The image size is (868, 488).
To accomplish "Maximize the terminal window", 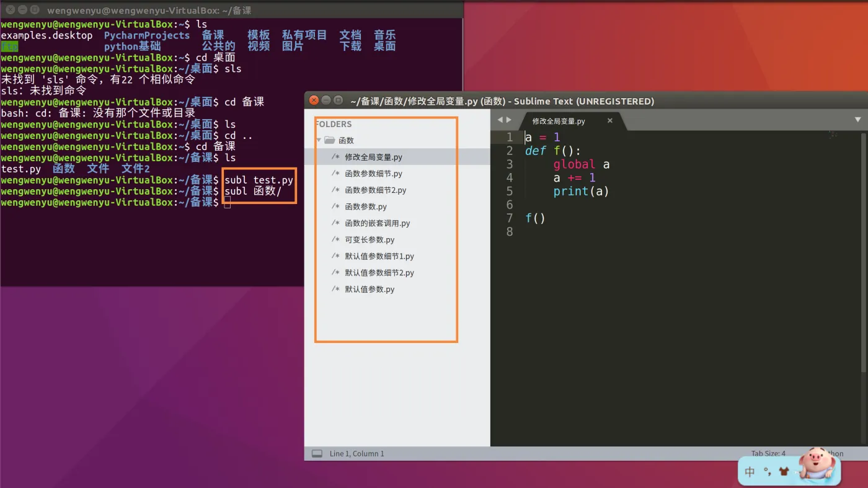I will point(34,10).
